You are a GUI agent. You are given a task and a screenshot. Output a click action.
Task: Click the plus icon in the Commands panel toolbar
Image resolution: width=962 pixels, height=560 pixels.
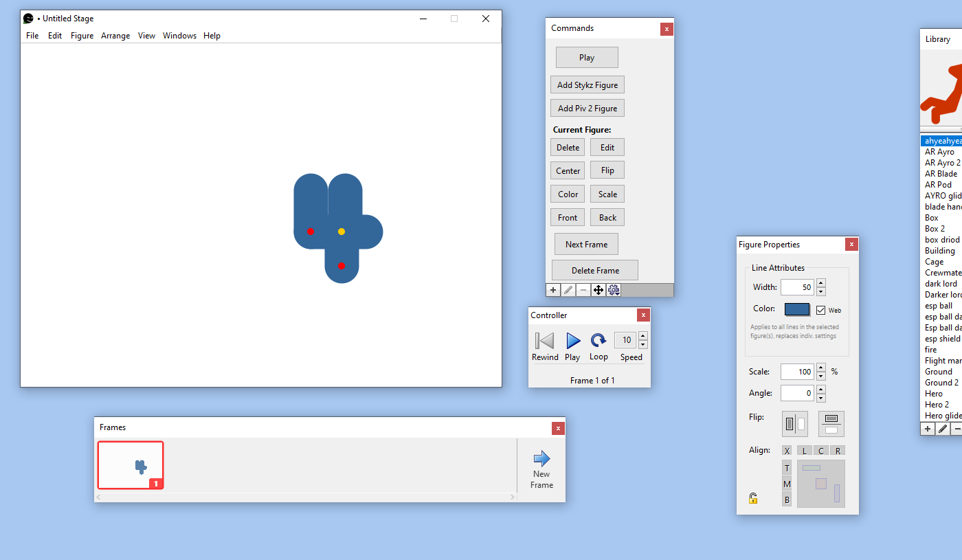[x=552, y=289]
